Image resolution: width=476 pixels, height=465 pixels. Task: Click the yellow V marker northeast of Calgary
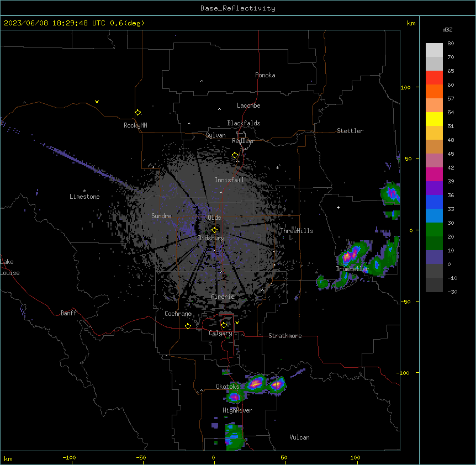tap(237, 323)
